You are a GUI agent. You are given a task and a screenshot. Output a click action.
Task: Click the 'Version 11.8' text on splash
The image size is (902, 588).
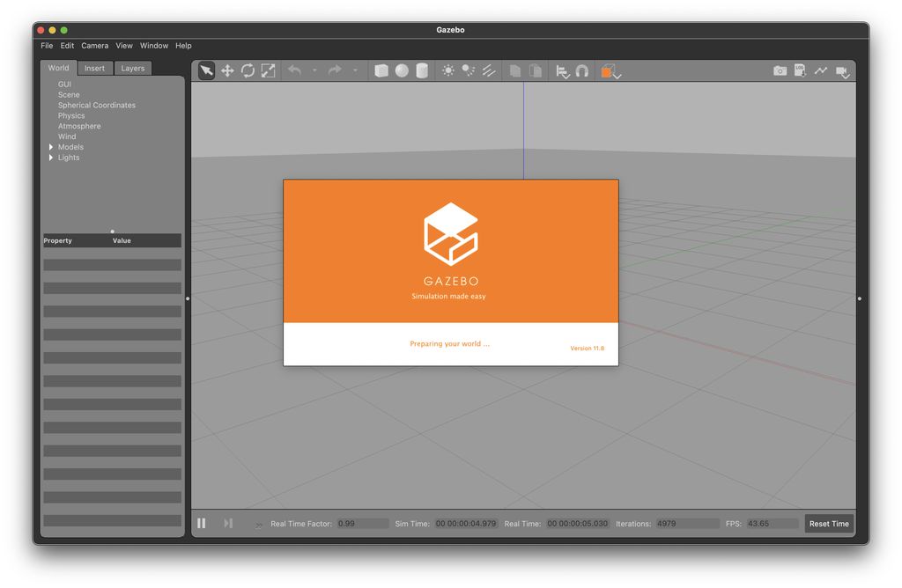coord(587,349)
